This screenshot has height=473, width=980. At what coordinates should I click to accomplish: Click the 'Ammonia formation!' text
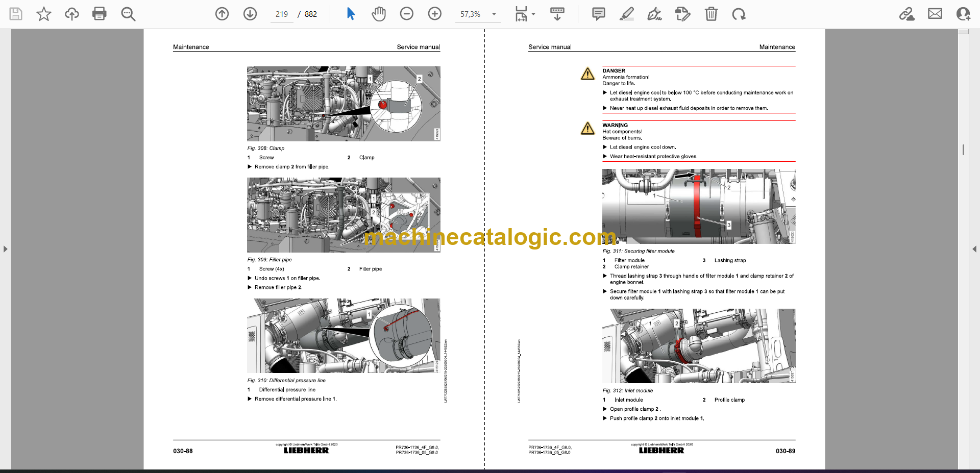tap(626, 77)
